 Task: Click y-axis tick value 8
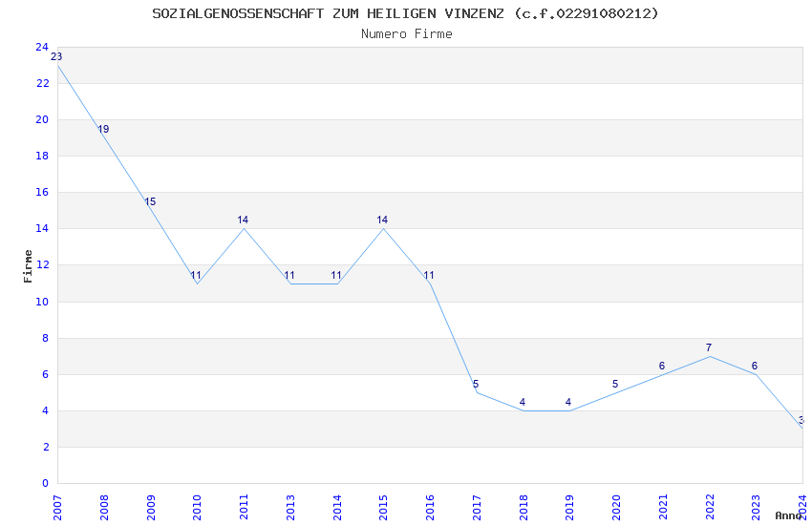pyautogui.click(x=45, y=338)
